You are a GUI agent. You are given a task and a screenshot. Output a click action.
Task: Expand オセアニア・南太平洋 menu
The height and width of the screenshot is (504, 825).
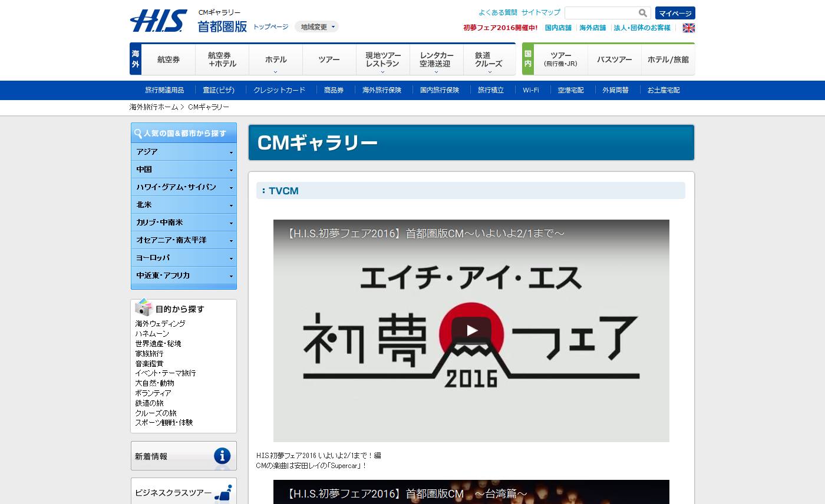coord(184,240)
